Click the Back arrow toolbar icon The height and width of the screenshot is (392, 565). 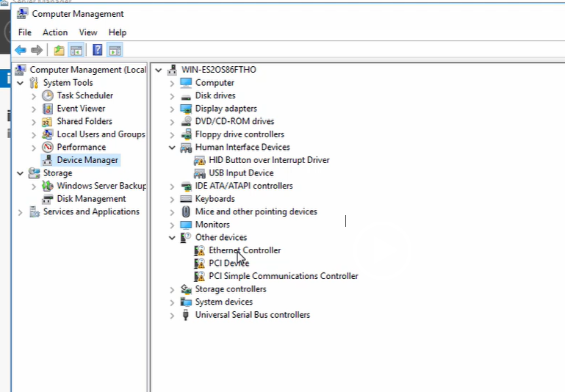[x=21, y=50]
